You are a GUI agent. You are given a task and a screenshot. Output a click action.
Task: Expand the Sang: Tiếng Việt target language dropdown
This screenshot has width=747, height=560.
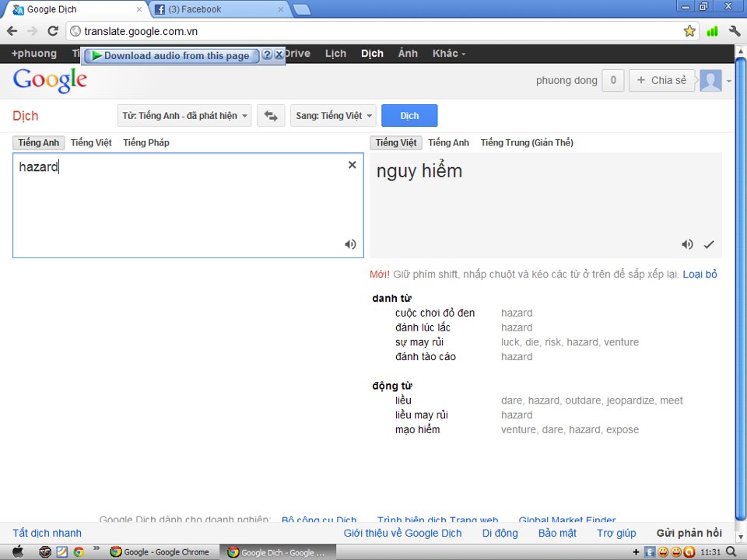(334, 116)
